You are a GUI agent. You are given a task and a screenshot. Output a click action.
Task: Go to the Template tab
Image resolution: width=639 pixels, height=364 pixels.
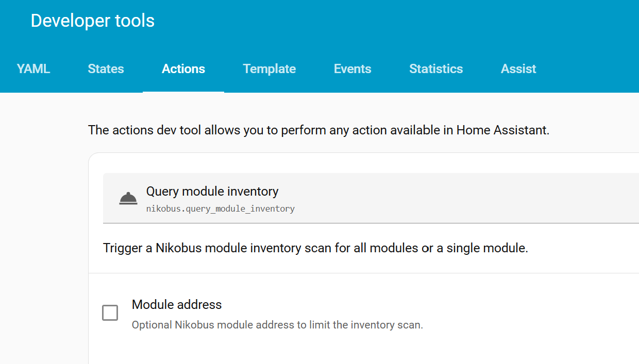click(270, 69)
